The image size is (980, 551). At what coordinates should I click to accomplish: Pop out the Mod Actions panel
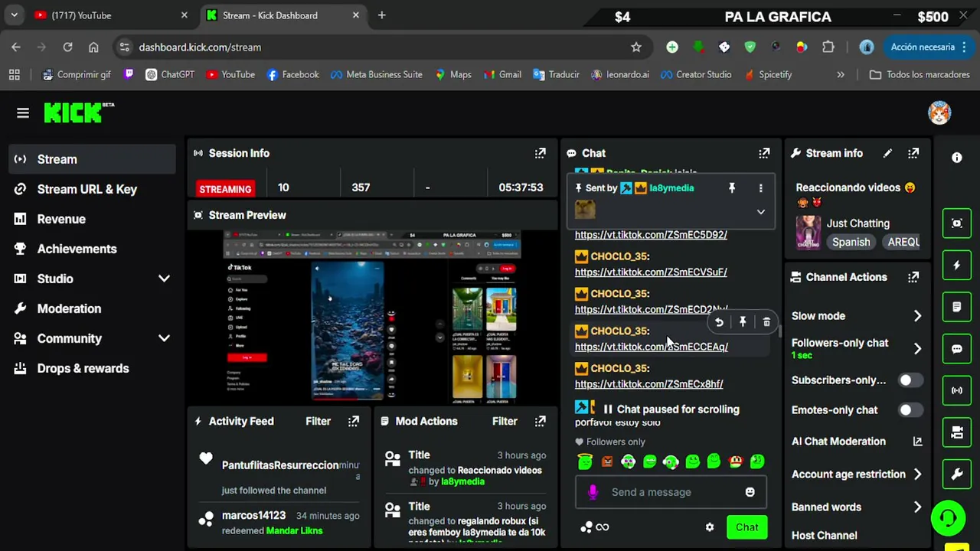541,421
